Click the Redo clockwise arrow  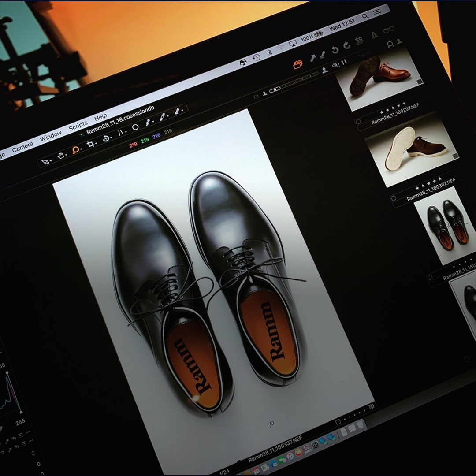[347, 46]
